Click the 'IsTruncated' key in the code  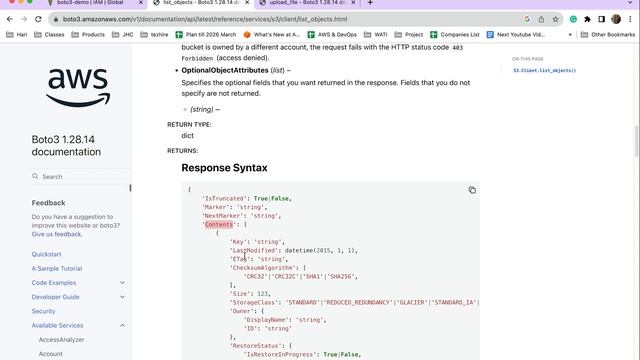pyautogui.click(x=224, y=199)
